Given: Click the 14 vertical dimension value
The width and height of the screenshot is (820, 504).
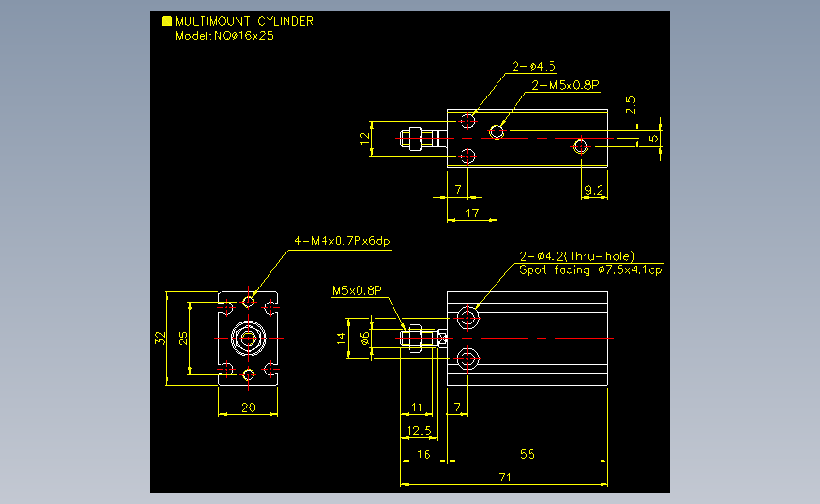Looking at the screenshot, I should 341,339.
